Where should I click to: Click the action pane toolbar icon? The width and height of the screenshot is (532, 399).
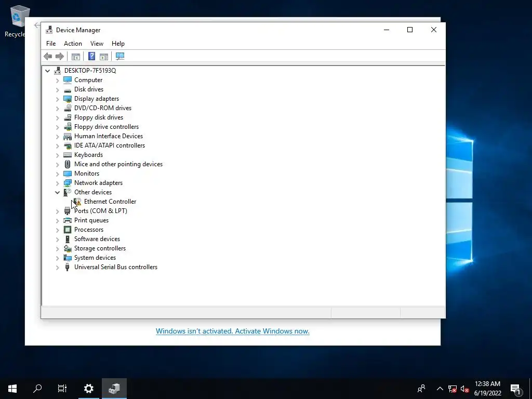pos(104,56)
